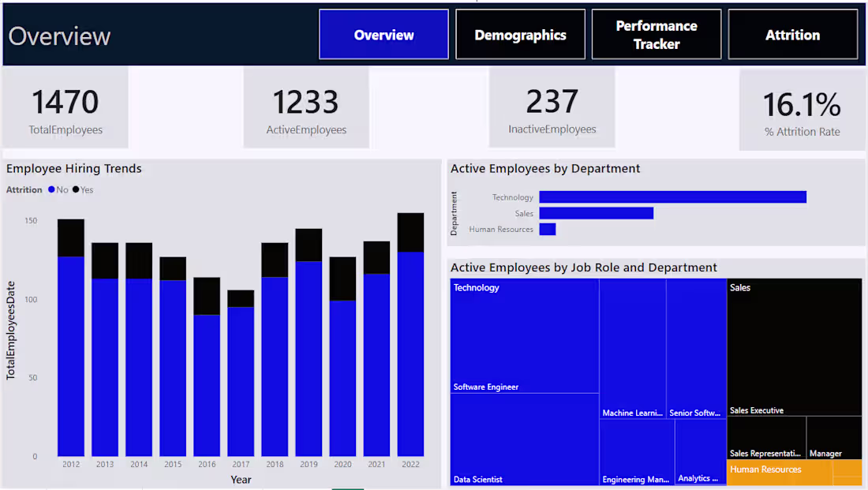Click the InactiveEmployees card showing 237

coord(552,107)
